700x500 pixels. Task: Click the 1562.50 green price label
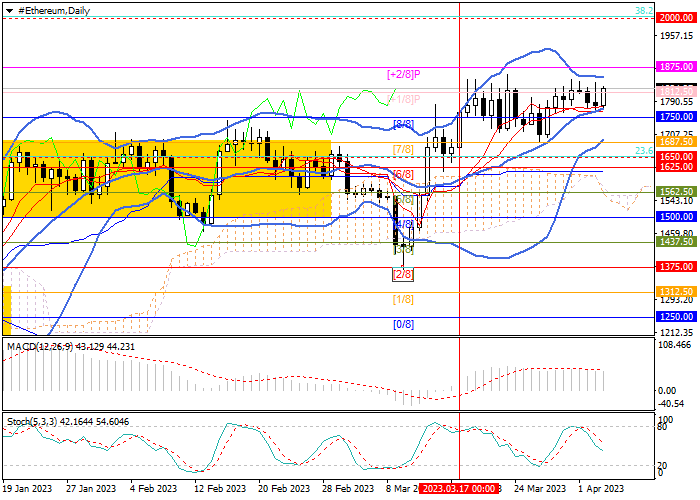coord(676,192)
